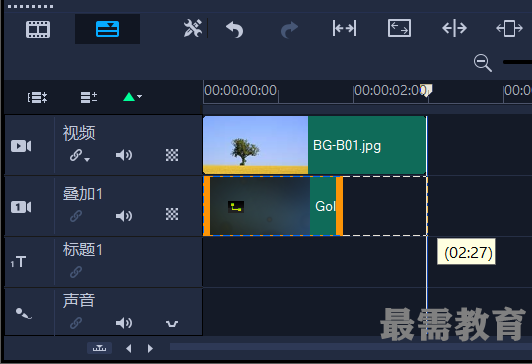The image size is (532, 364).
Task: Click the motion path icon on overlay clip
Action: (236, 207)
